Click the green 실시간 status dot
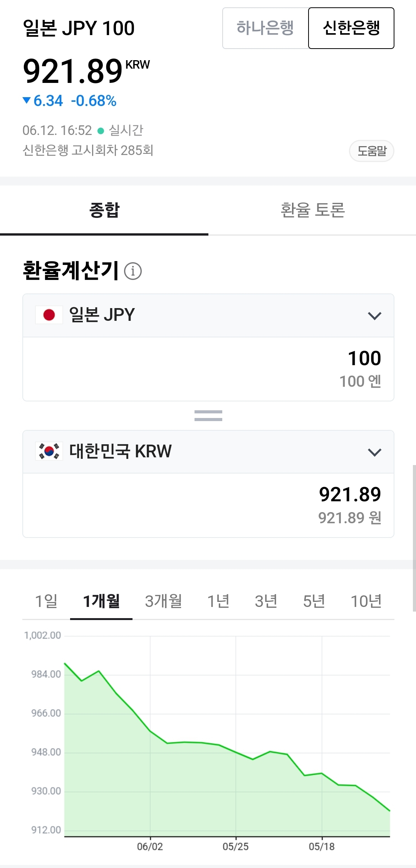 101,131
